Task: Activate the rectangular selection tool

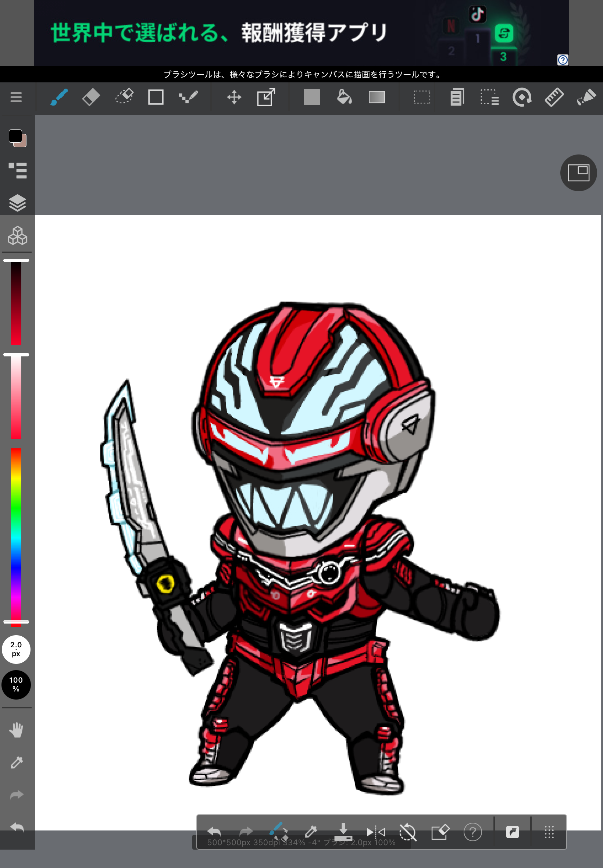Action: (x=422, y=97)
